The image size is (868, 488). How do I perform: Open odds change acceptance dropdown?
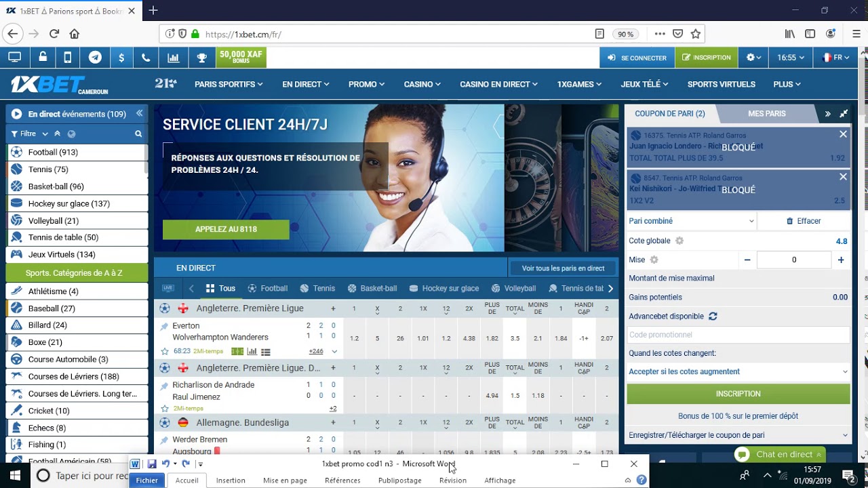[x=738, y=371]
